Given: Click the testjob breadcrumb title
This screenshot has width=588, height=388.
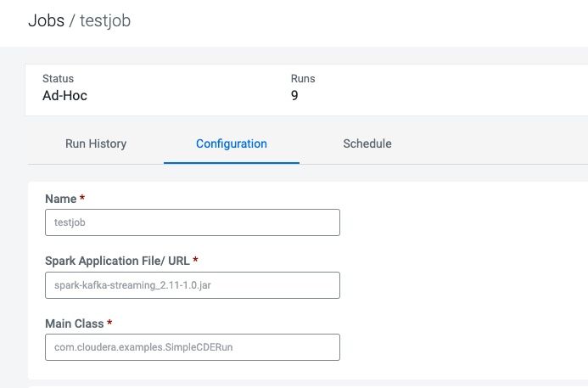Looking at the screenshot, I should (105, 20).
